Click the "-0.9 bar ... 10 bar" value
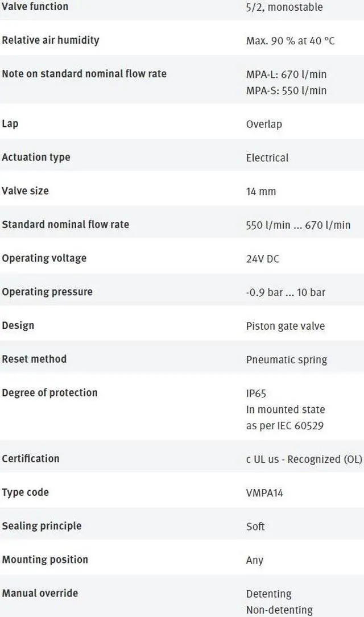 point(286,292)
